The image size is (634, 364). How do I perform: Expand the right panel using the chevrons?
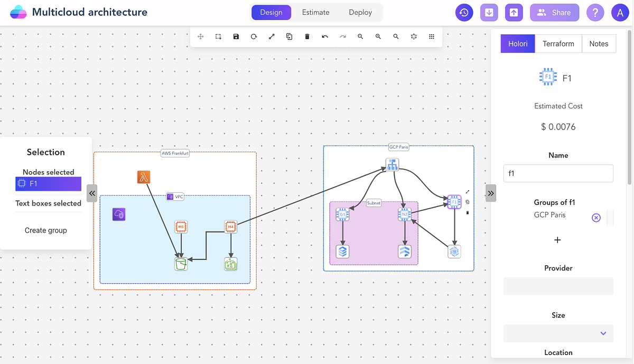pos(490,193)
